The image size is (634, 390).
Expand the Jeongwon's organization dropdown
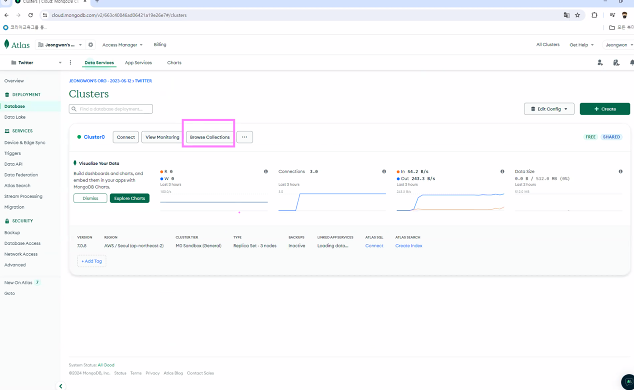tap(60, 45)
